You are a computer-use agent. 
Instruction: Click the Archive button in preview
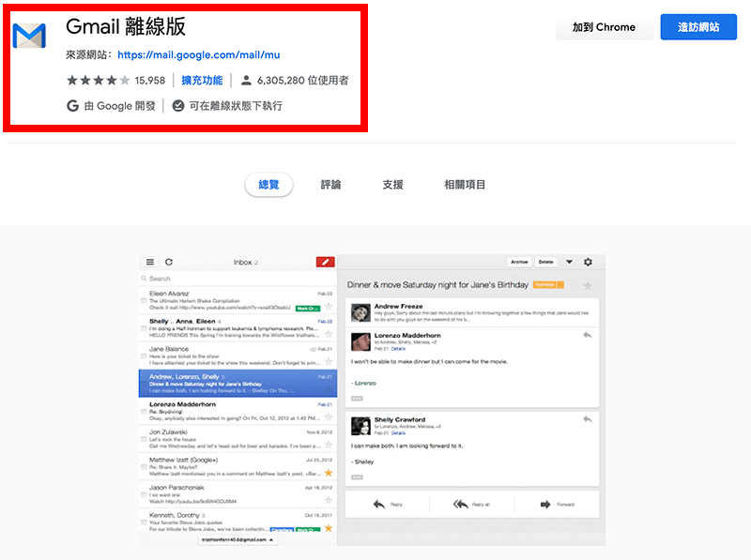pyautogui.click(x=520, y=263)
